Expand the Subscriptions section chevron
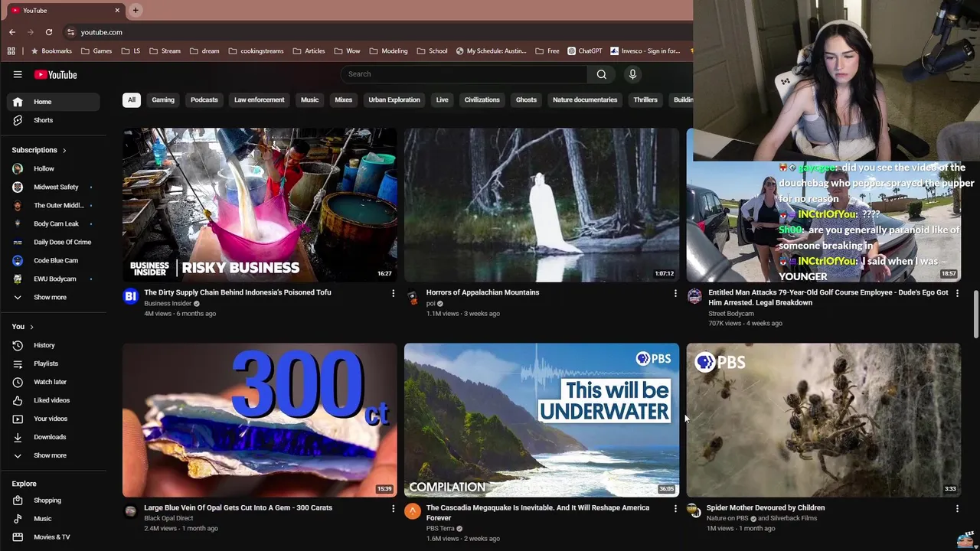 tap(64, 151)
